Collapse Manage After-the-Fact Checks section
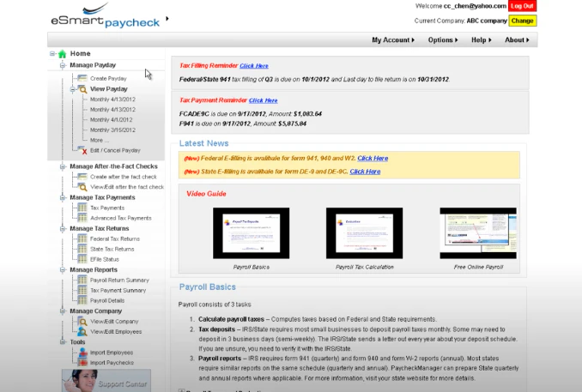Image resolution: width=582 pixels, height=392 pixels. point(63,166)
